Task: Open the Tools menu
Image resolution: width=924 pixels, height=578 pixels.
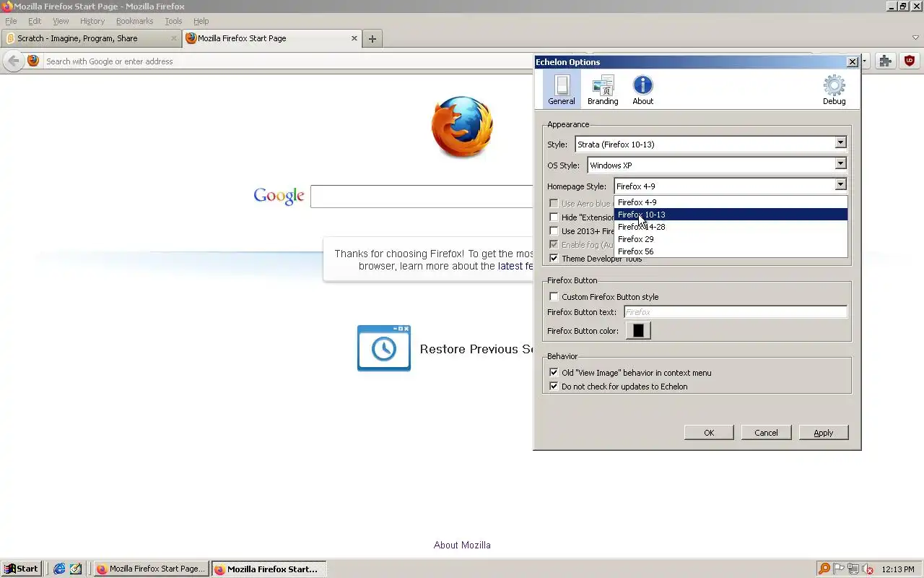Action: click(173, 21)
